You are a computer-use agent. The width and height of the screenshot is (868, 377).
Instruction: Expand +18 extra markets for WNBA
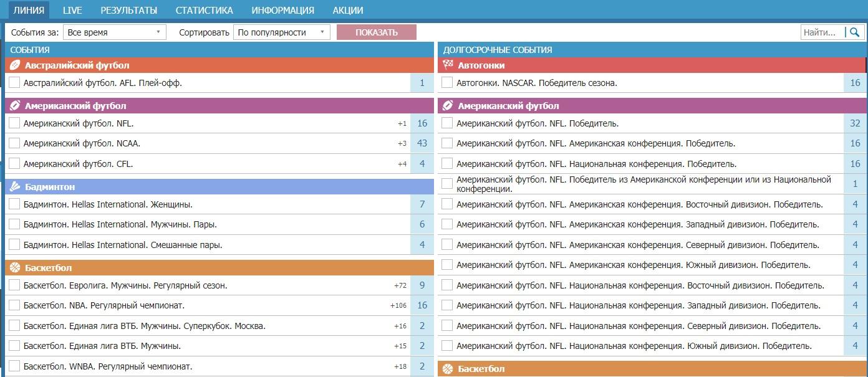point(400,367)
